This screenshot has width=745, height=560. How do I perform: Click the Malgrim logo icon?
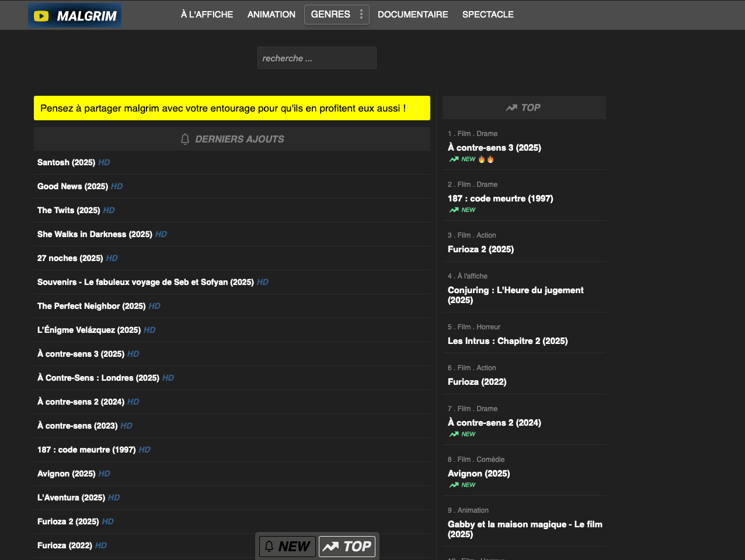(41, 16)
